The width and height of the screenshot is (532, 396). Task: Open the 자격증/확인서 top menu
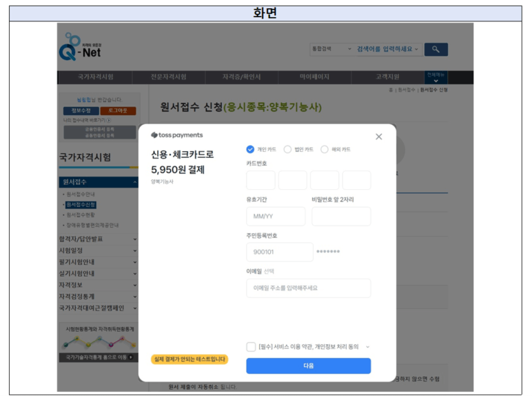[x=242, y=77]
